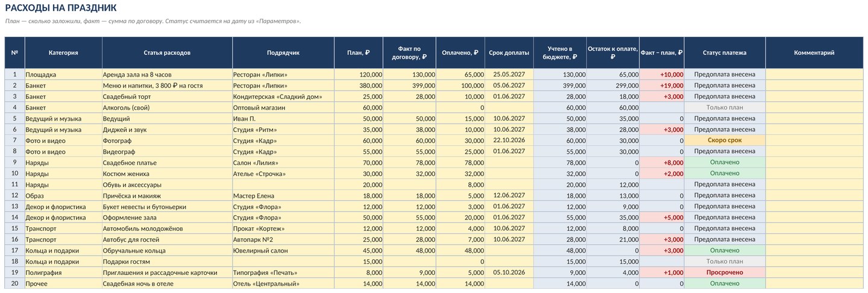Select the plan amount 380,000 cell
This screenshot has width=868, height=293.
(x=358, y=86)
